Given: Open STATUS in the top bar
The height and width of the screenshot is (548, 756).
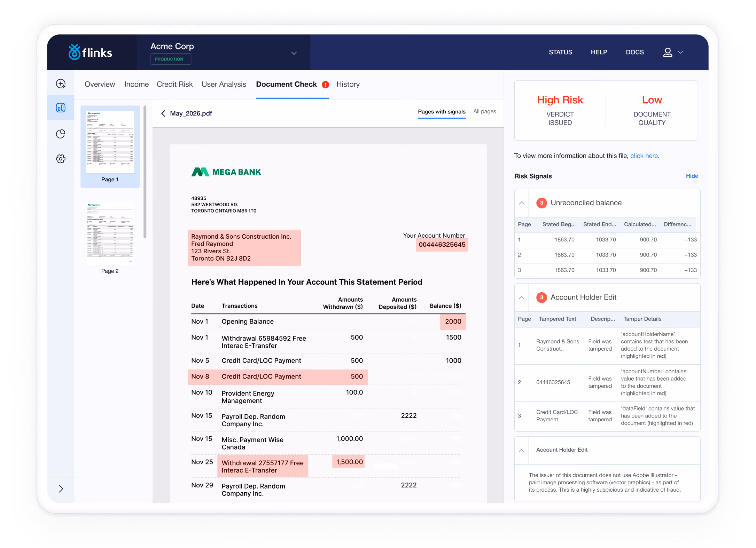Looking at the screenshot, I should click(x=560, y=52).
